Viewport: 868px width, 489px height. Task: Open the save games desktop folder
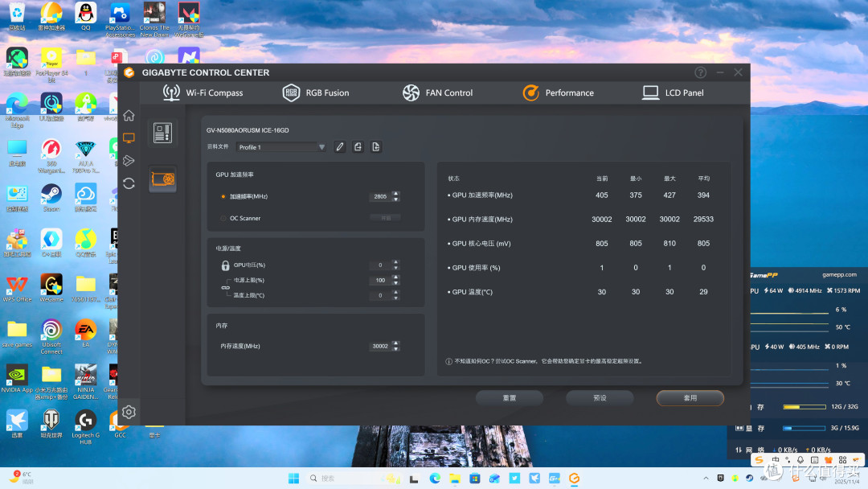(17, 334)
